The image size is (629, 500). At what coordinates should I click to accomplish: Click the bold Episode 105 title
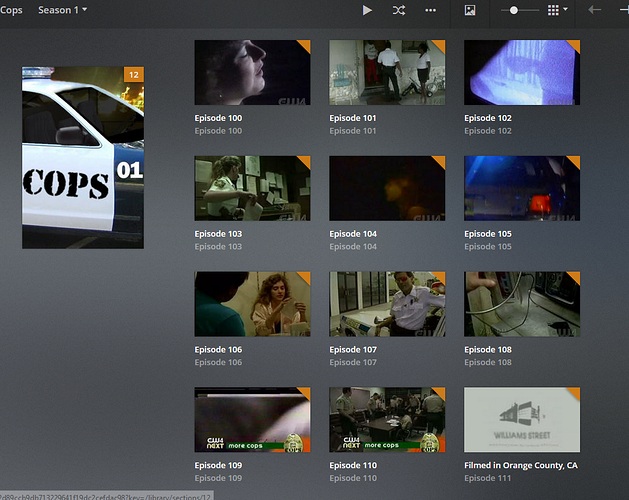click(488, 234)
